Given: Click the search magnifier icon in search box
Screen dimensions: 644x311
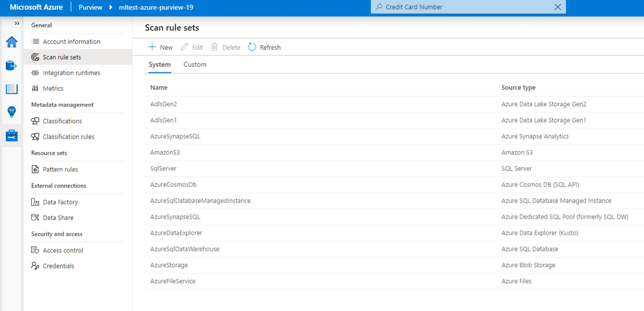Looking at the screenshot, I should 379,7.
